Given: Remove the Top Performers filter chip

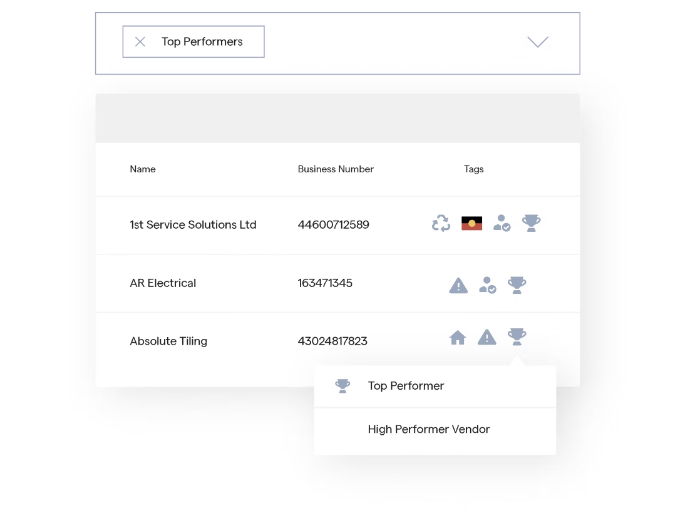Looking at the screenshot, I should point(140,42).
